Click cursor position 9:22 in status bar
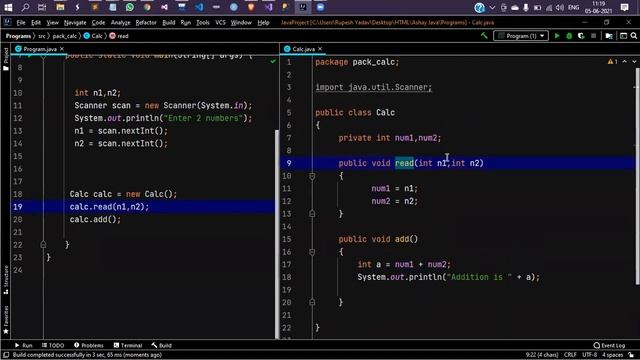Screen dimensions: 640x360 tap(542, 355)
